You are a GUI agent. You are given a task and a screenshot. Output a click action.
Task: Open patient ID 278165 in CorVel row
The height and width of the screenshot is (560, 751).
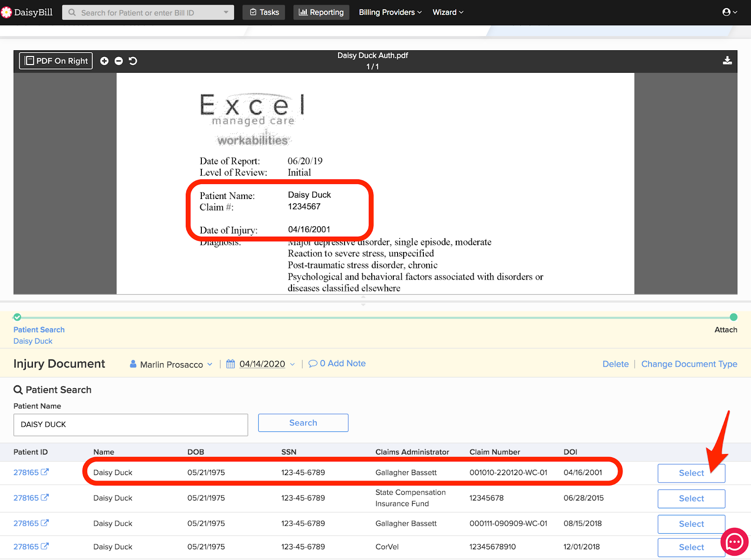click(26, 546)
